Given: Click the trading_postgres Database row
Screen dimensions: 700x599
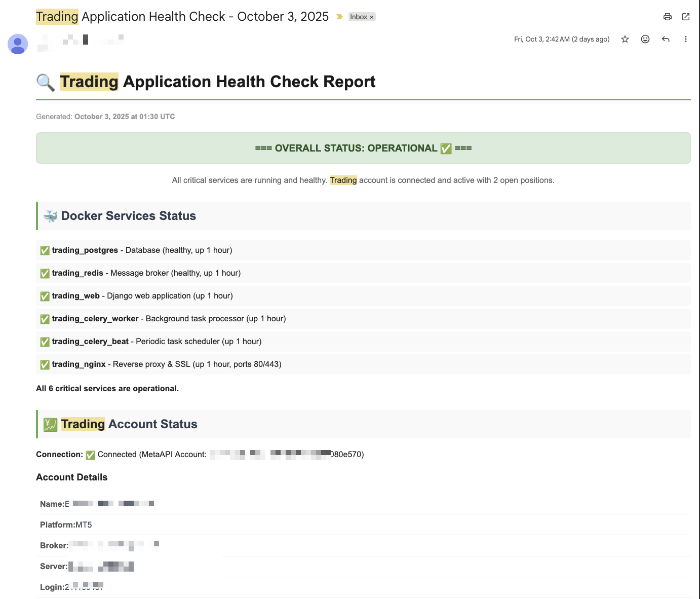Looking at the screenshot, I should pyautogui.click(x=363, y=250).
